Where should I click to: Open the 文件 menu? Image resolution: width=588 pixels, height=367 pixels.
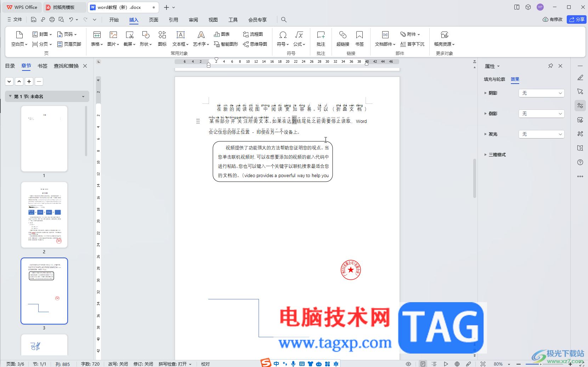coord(15,19)
